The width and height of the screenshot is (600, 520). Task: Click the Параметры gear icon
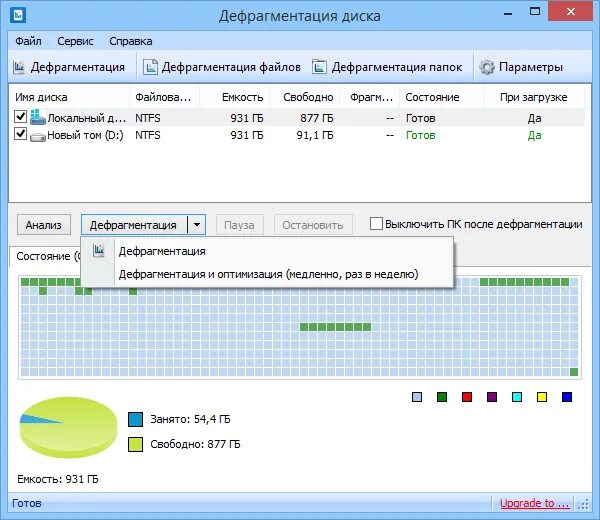pyautogui.click(x=487, y=67)
